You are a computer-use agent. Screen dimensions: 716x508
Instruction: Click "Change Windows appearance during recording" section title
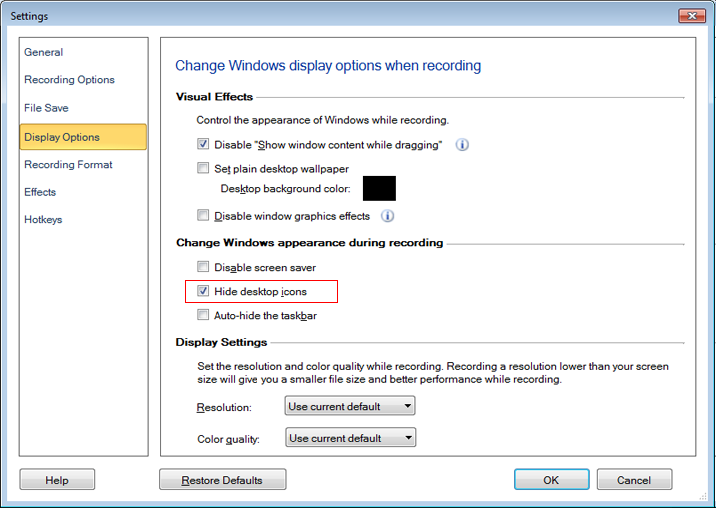tap(310, 243)
